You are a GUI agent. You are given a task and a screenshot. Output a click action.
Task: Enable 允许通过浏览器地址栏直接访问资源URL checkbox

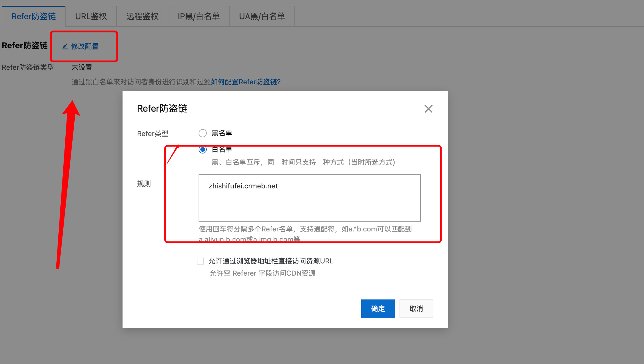pyautogui.click(x=200, y=261)
